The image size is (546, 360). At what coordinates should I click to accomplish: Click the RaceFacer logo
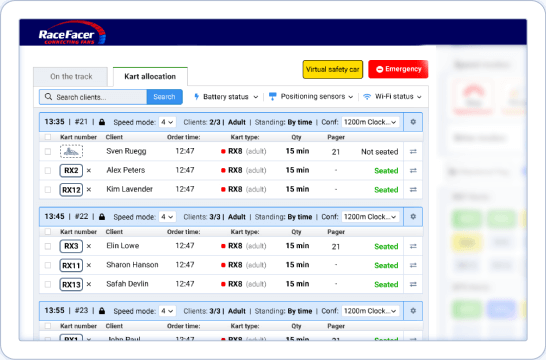pyautogui.click(x=71, y=33)
